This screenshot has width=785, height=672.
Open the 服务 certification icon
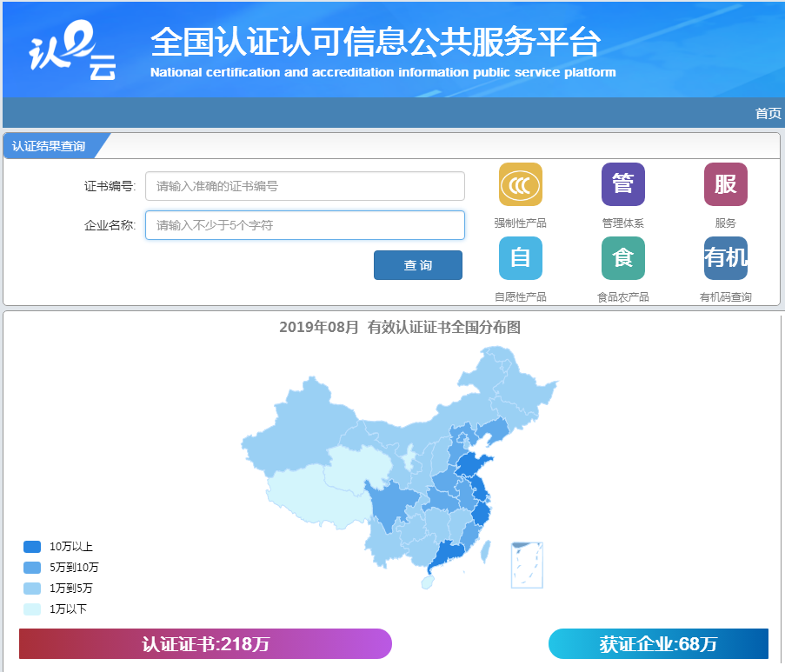click(725, 184)
